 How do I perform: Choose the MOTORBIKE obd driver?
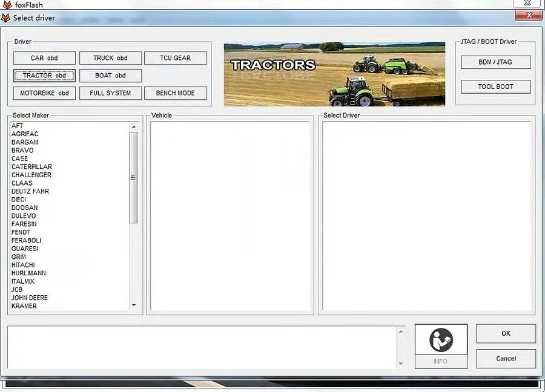click(44, 93)
